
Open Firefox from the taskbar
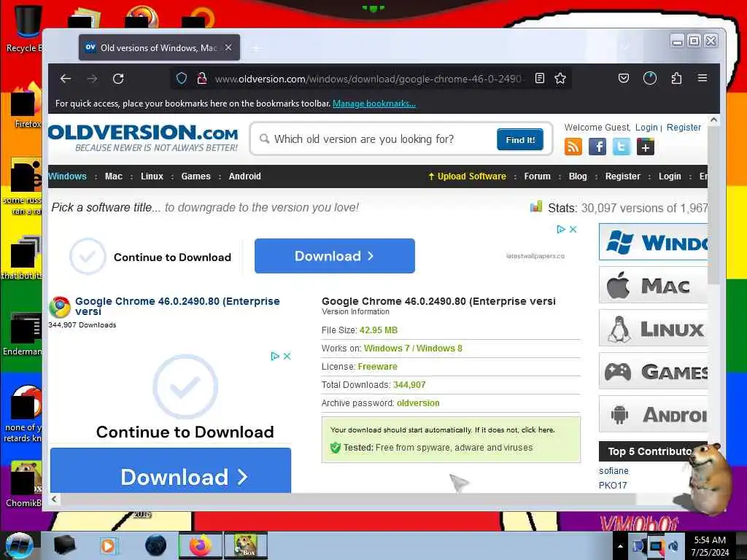click(201, 545)
